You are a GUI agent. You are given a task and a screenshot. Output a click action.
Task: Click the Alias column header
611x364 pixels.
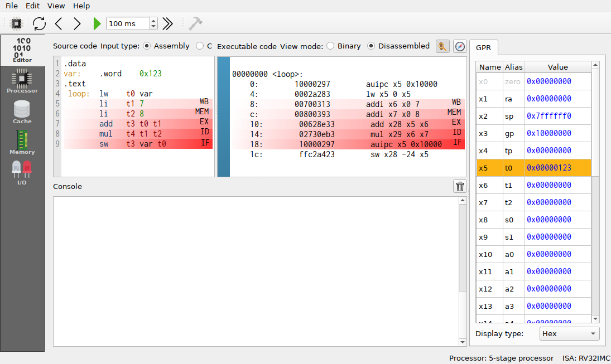[x=513, y=67]
